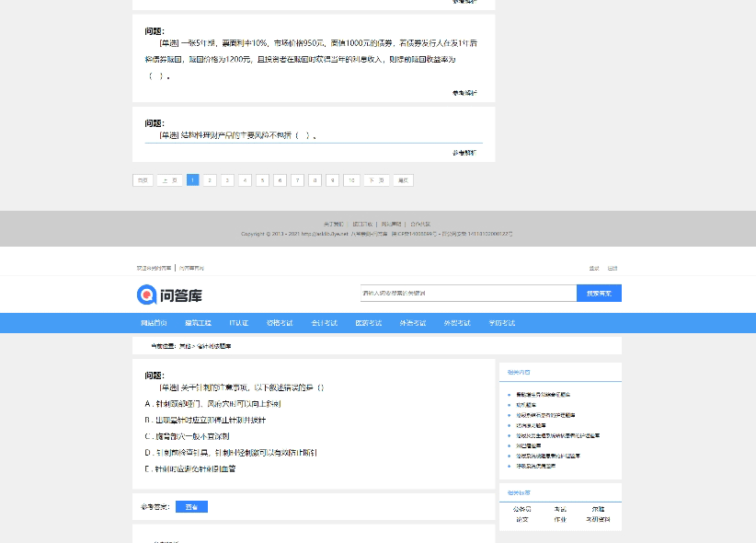Screen dimensions: 756x543
Task: Open the sixth related content list link
Action: 529,445
